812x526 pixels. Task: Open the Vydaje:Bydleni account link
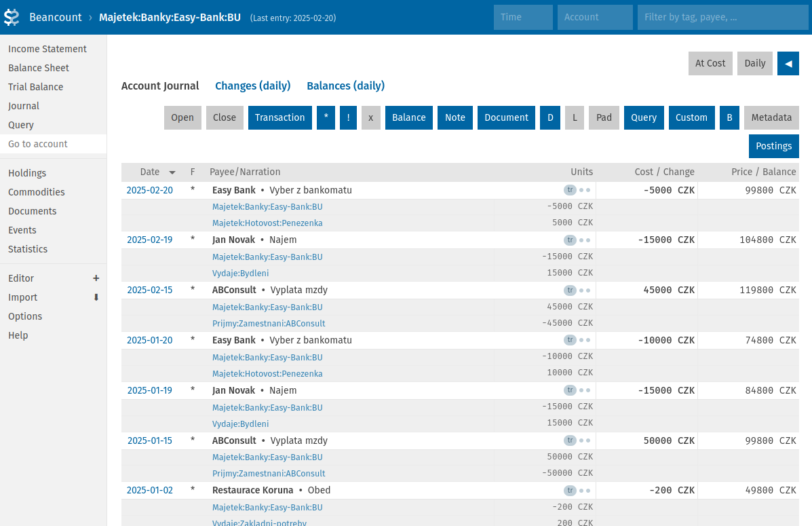click(x=240, y=273)
